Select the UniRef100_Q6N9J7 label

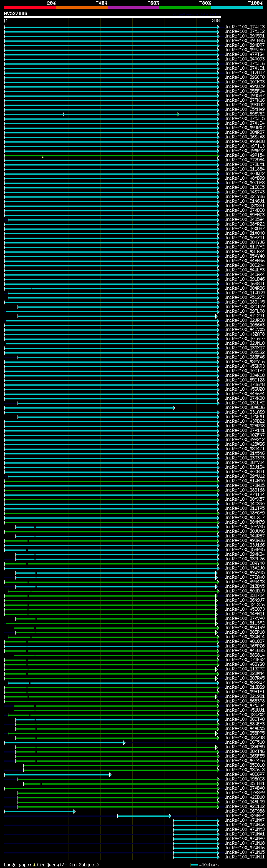pos(244,600)
